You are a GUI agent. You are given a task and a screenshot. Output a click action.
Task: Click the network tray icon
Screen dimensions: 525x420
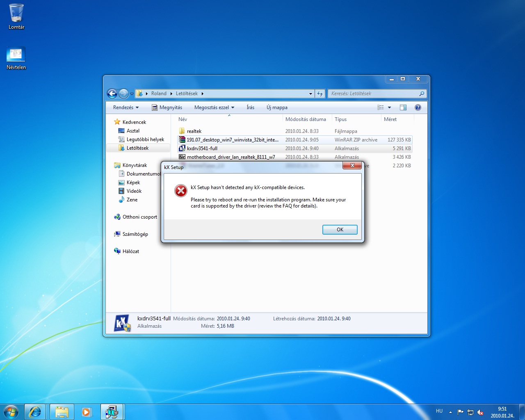(470, 412)
